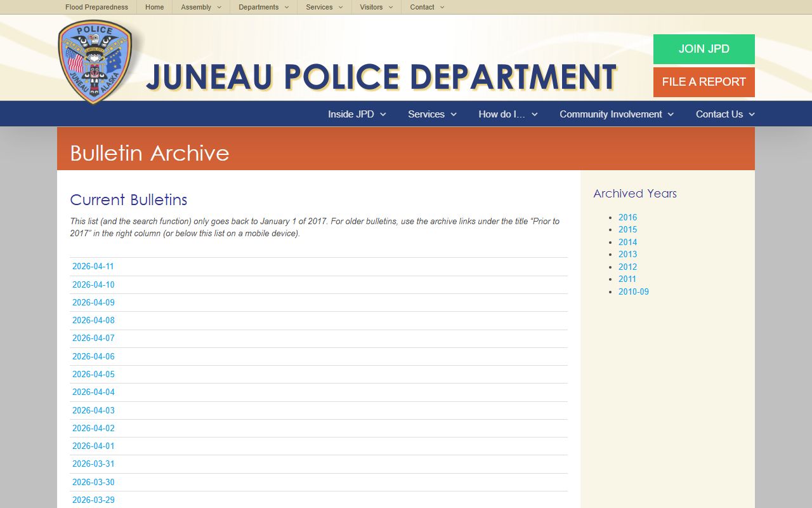Open the 2014 archived year
This screenshot has width=812, height=508.
pyautogui.click(x=627, y=242)
